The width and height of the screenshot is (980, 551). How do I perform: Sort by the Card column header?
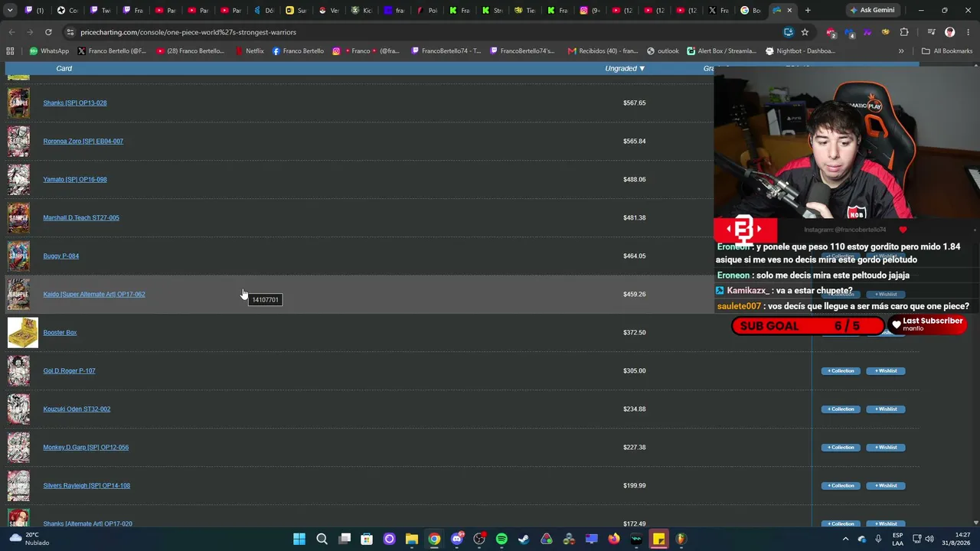click(x=64, y=68)
